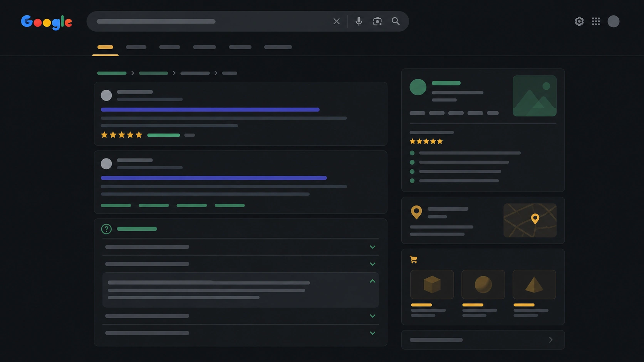Click the Google logo
This screenshot has width=644, height=362.
(47, 22)
